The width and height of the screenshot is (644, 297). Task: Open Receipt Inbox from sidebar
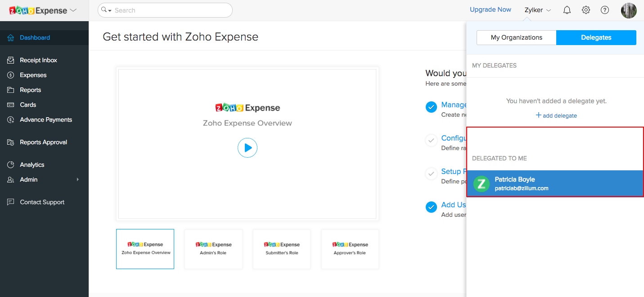(38, 60)
